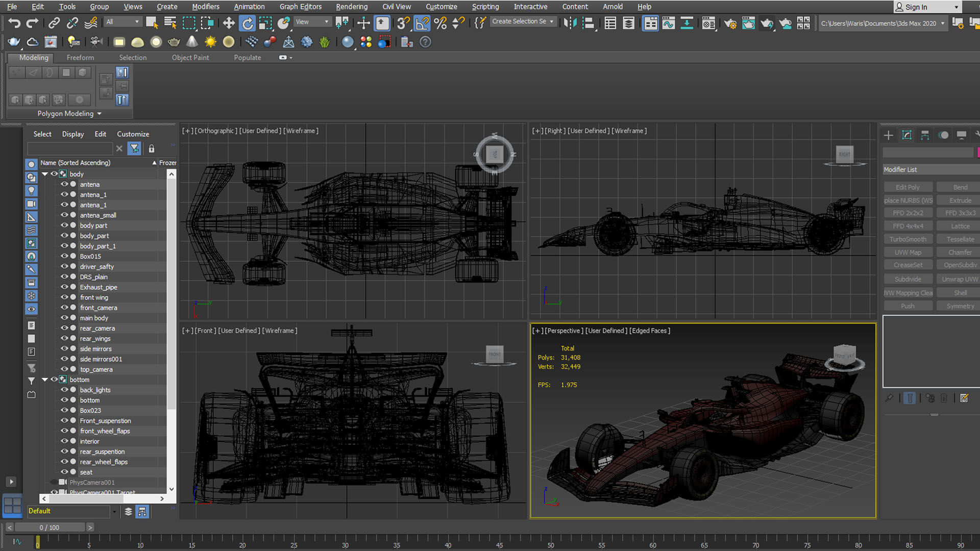
Task: Click the funnel filter icon in Scene Explorer
Action: click(134, 148)
